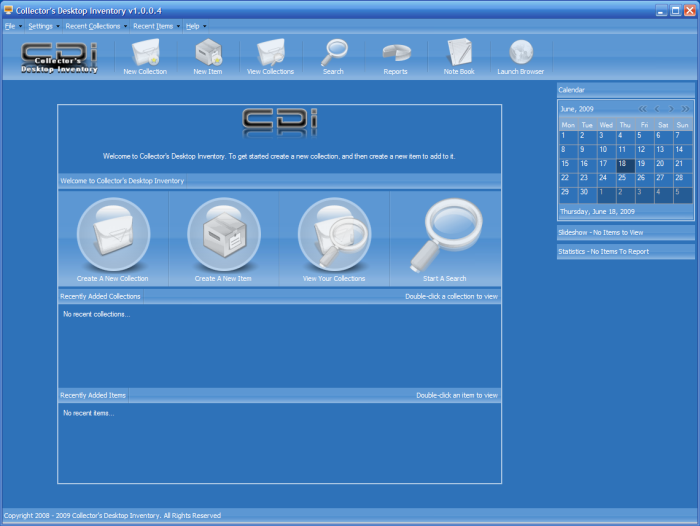
Task: Maximize the application window
Action: pos(676,10)
